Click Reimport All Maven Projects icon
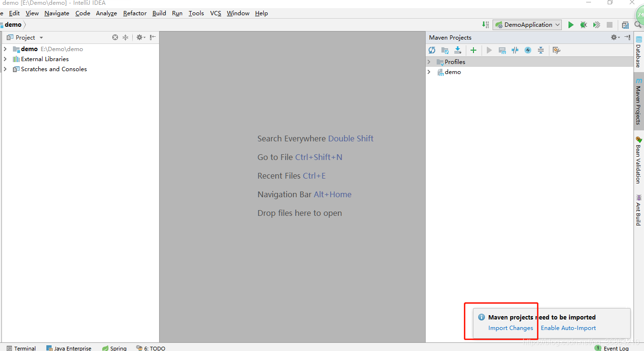Viewport: 644px width, 351px height. click(432, 50)
